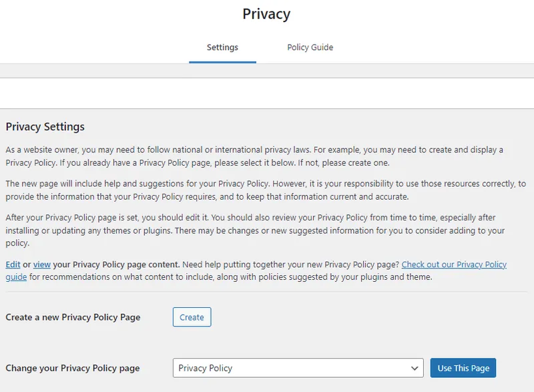Click the Use This Page button
Image resolution: width=534 pixels, height=392 pixels.
(463, 368)
